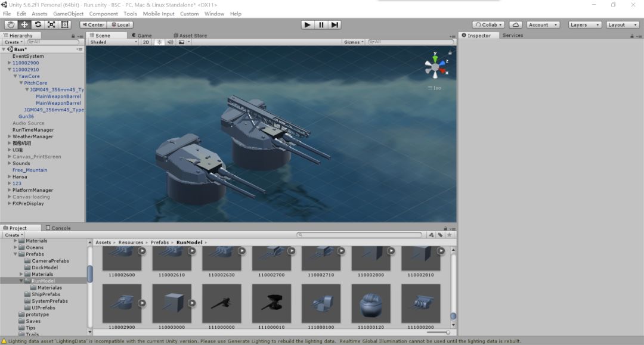Toggle 2D scene view mode
The height and width of the screenshot is (345, 644).
tap(146, 42)
